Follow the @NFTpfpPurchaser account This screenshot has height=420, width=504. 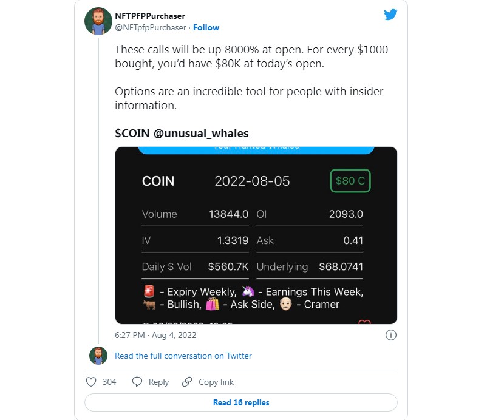(206, 27)
